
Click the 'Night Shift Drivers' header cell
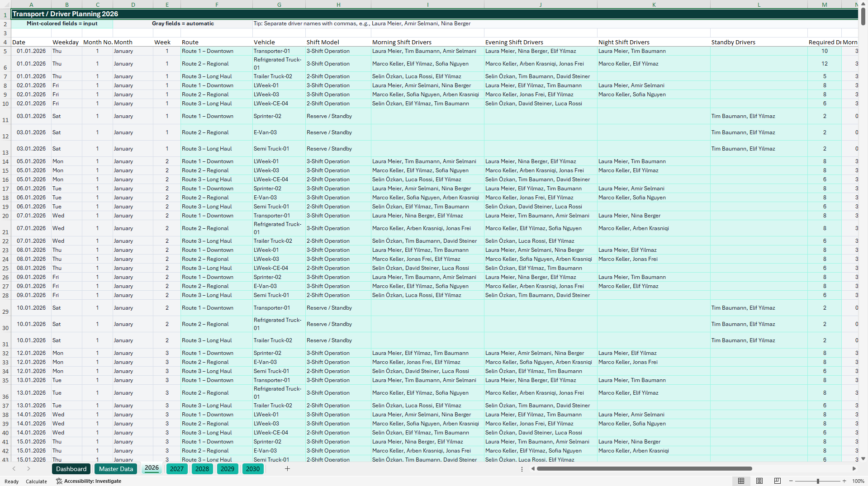pyautogui.click(x=654, y=42)
